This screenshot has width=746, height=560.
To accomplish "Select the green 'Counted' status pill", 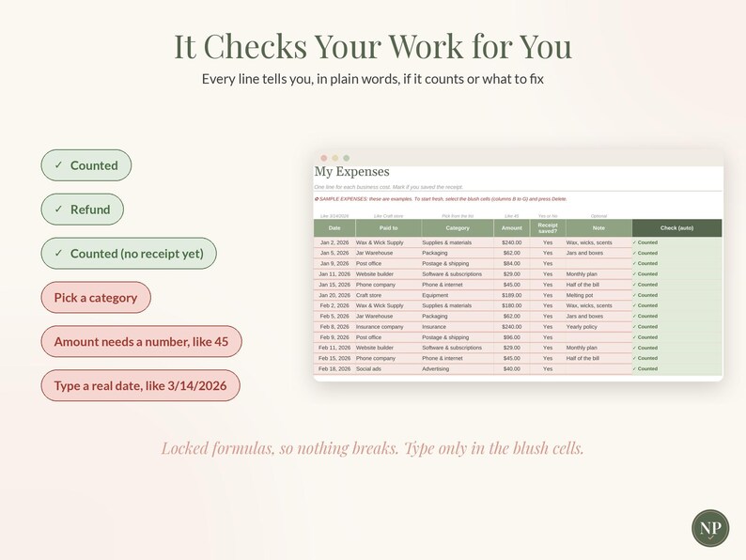I will tap(86, 165).
